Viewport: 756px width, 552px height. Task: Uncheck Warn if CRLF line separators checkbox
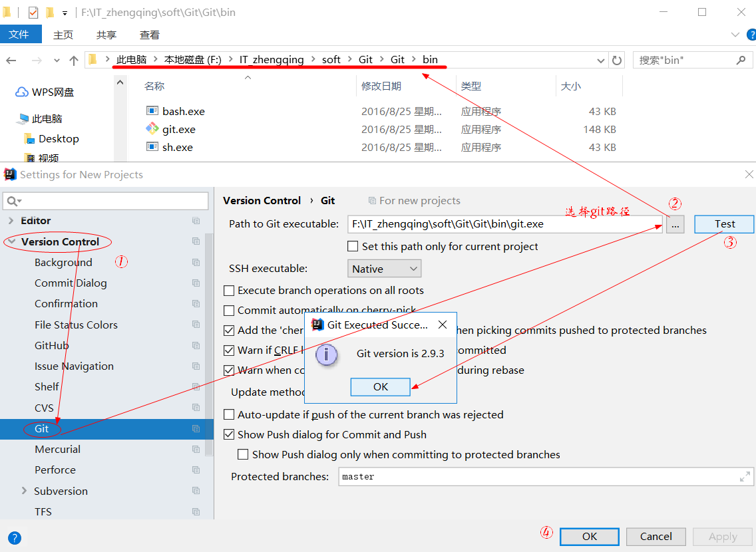coord(229,350)
